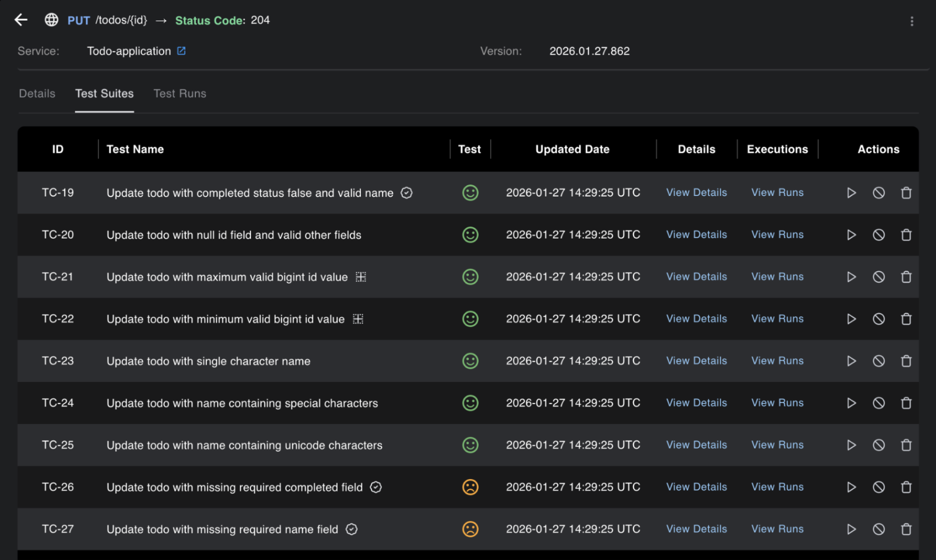Viewport: 936px width, 560px height.
Task: Sort by Updated Date column header
Action: pyautogui.click(x=572, y=149)
